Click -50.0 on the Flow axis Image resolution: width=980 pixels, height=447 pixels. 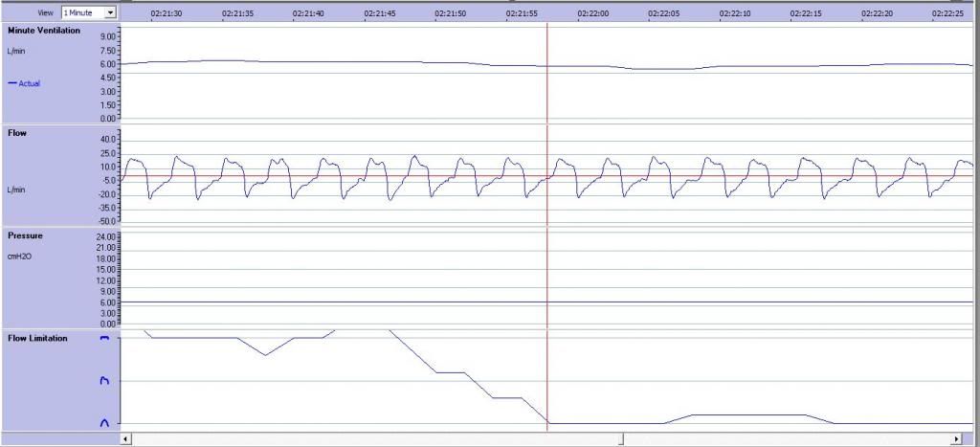pyautogui.click(x=106, y=221)
